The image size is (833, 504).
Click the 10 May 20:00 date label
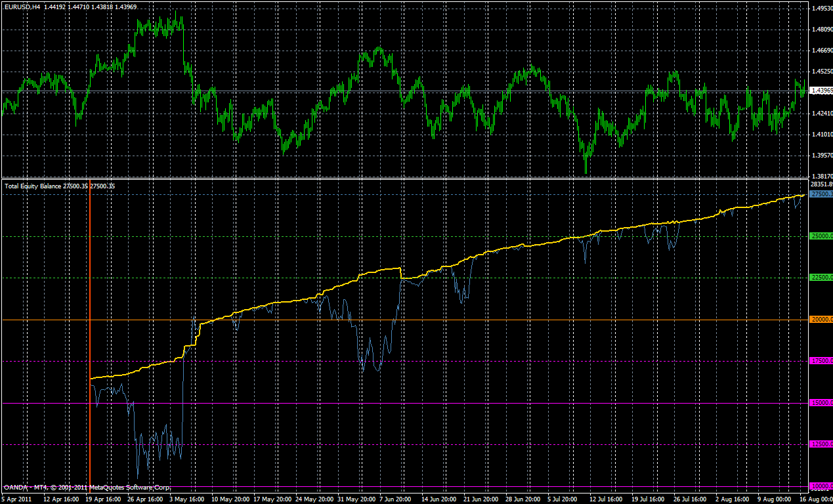coord(230,499)
